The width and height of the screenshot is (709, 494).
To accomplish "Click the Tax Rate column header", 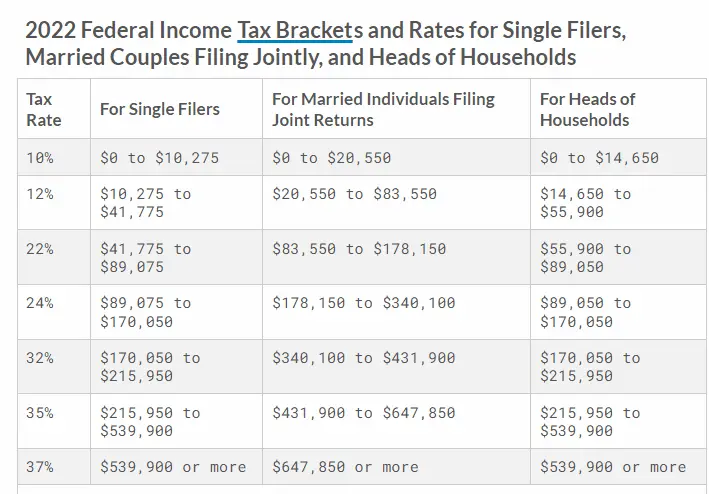I will point(44,110).
